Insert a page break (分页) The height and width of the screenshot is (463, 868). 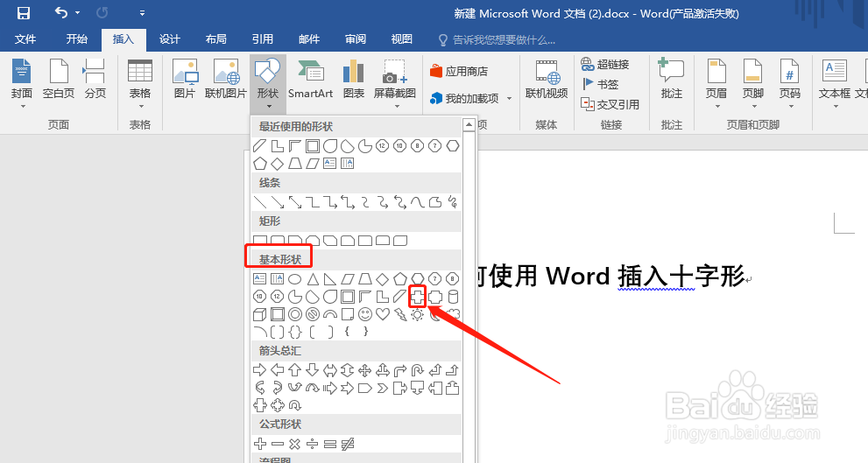click(95, 79)
